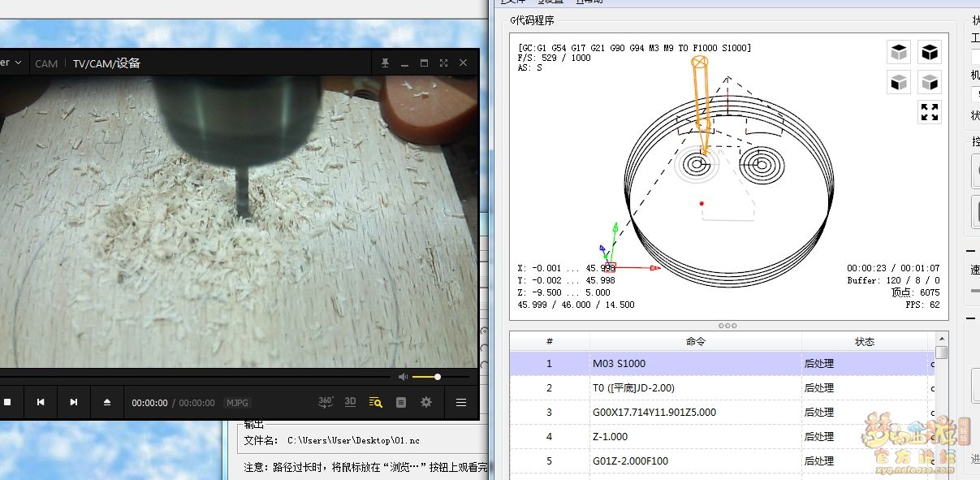Click row number 4 cell

pos(550,436)
